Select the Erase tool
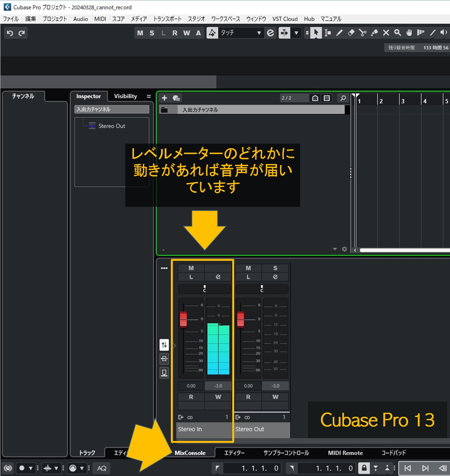The width and height of the screenshot is (450, 476). tap(351, 33)
